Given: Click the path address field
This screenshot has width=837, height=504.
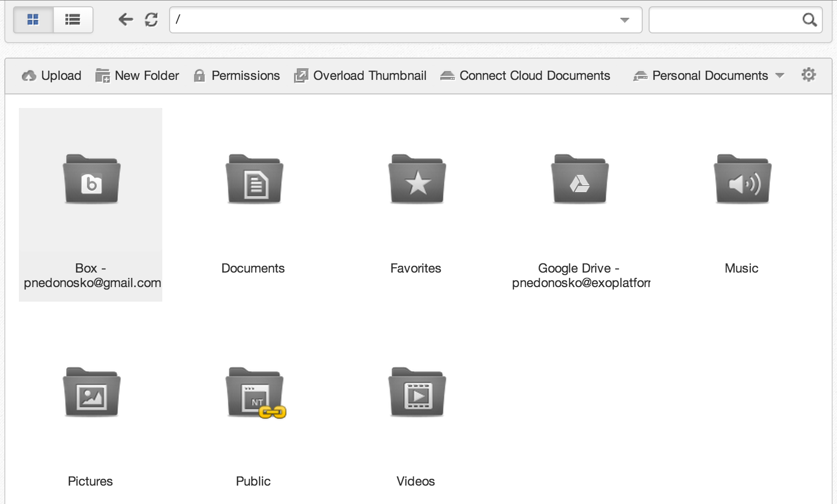Looking at the screenshot, I should 405,20.
